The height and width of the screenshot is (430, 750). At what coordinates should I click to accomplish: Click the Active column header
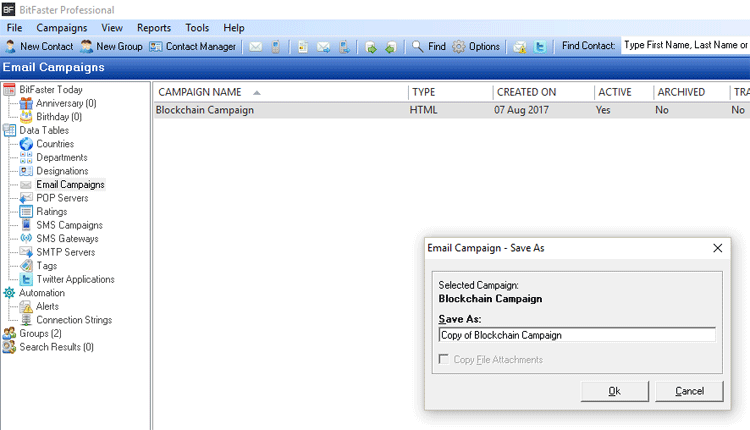(614, 92)
